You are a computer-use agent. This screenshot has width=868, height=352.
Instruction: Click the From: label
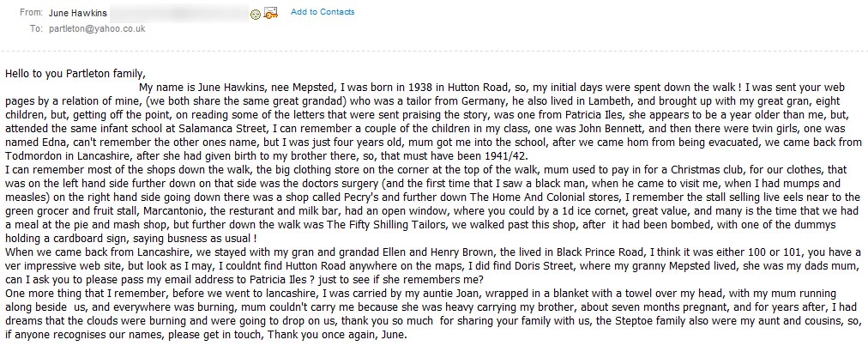pyautogui.click(x=31, y=12)
